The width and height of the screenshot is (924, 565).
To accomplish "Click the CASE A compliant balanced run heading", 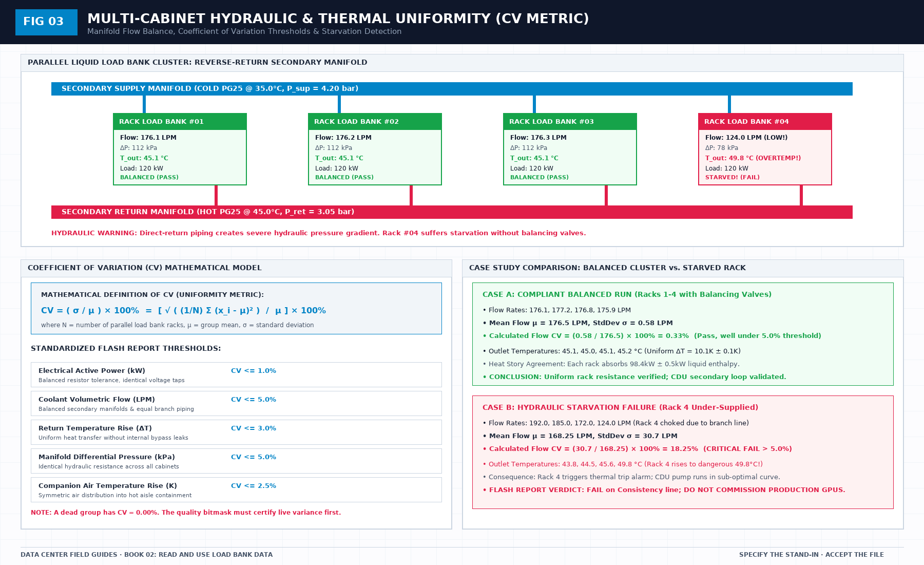I will (627, 294).
